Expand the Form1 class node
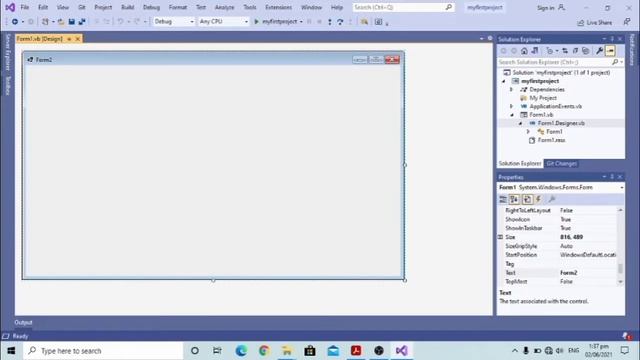The height and width of the screenshot is (360, 640). tap(528, 131)
